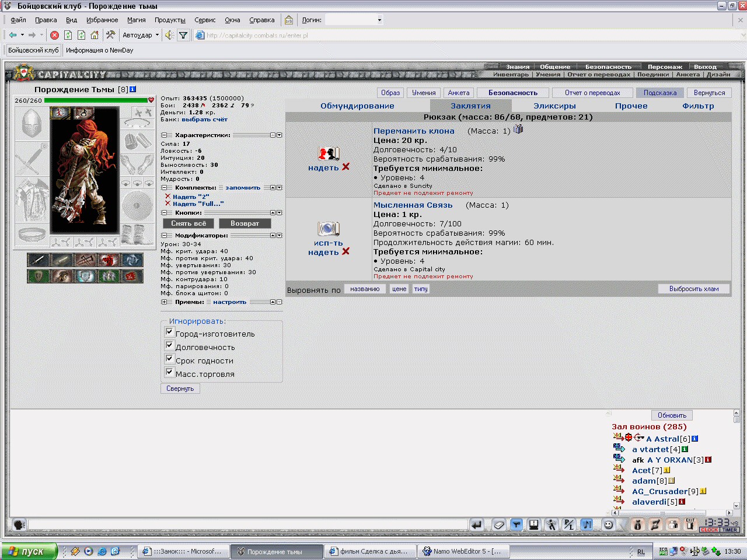Click the Переманить клона scroll icon
Screen dimensions: 747x560
point(329,153)
